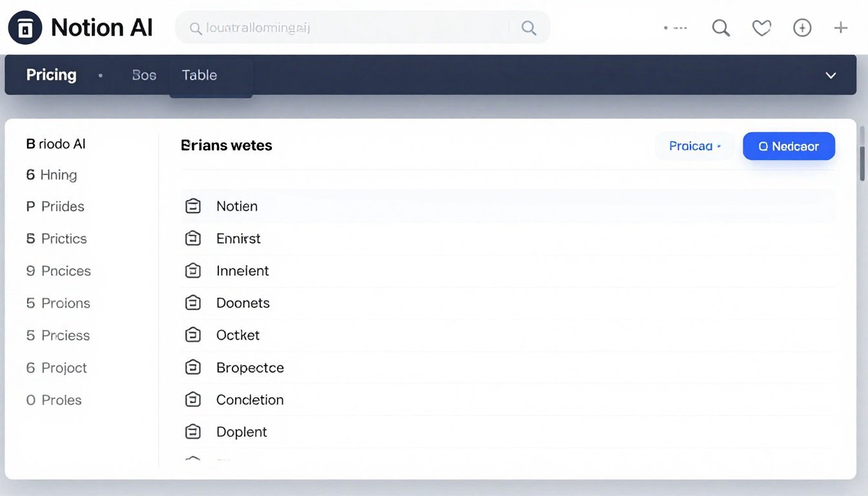This screenshot has height=496, width=868.
Task: Click the page icon beside Doonets
Action: [193, 303]
